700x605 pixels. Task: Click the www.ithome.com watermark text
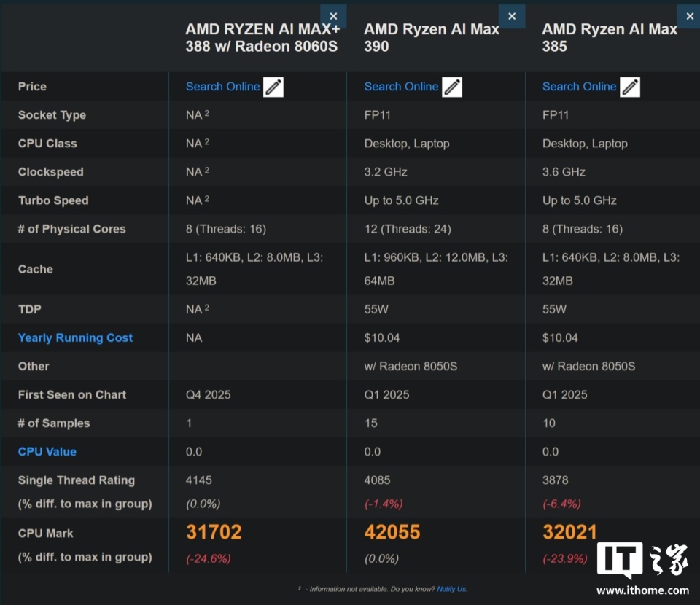(x=642, y=590)
